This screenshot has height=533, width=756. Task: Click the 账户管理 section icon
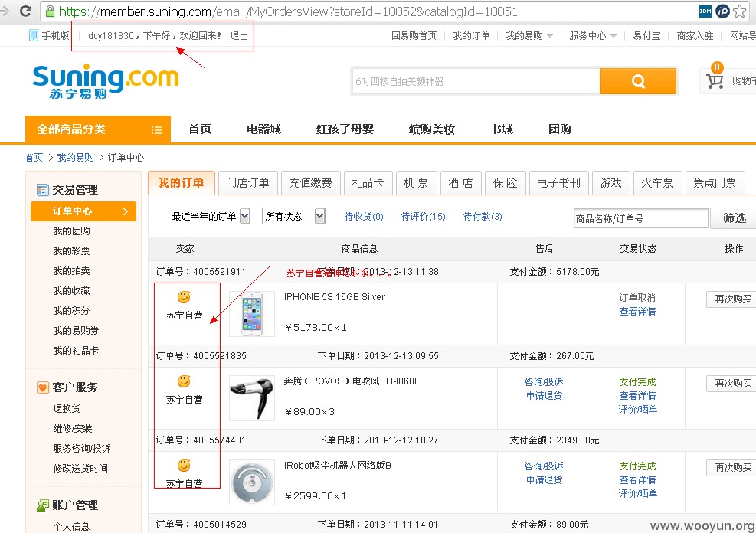[42, 505]
